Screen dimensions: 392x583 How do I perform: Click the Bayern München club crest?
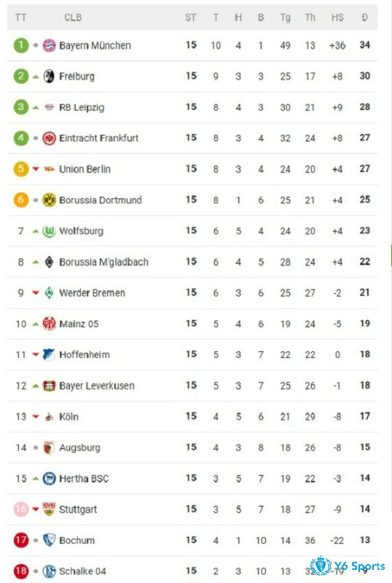click(x=49, y=45)
